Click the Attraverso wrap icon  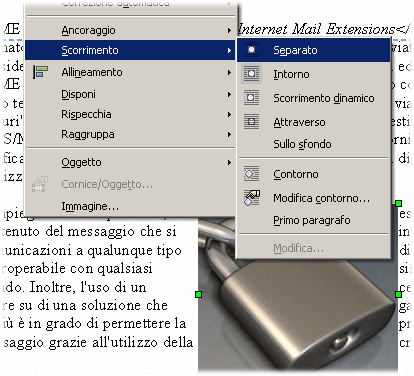coord(252,122)
